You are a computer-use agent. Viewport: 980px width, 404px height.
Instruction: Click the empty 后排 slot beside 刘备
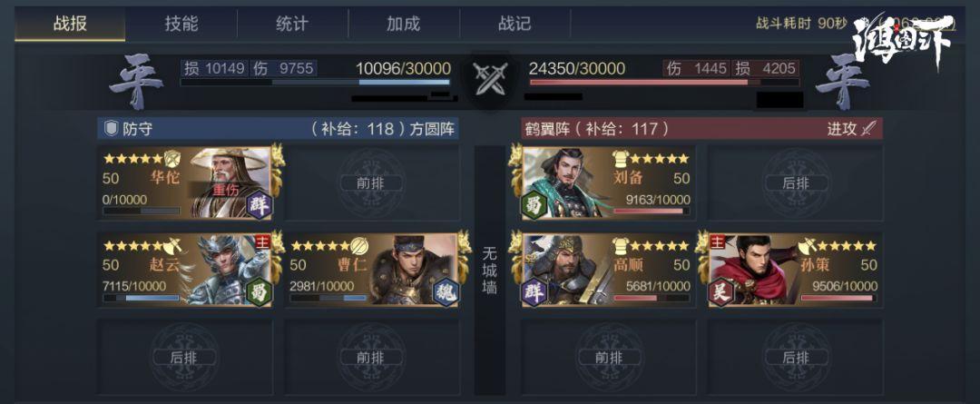pyautogui.click(x=795, y=182)
